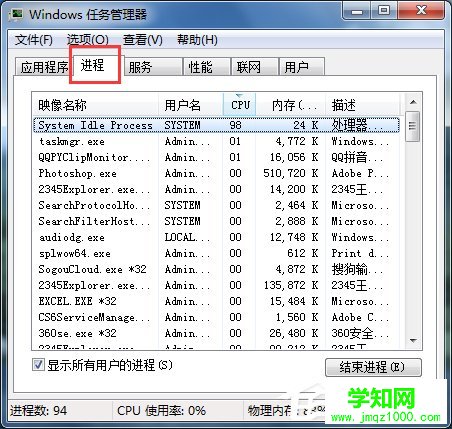Select the System Idle Process row
This screenshot has width=452, height=429.
[x=216, y=125]
